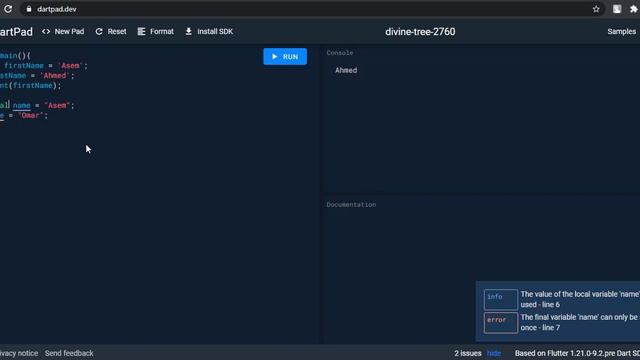
Task: Create a New Pad
Action: pos(63,31)
